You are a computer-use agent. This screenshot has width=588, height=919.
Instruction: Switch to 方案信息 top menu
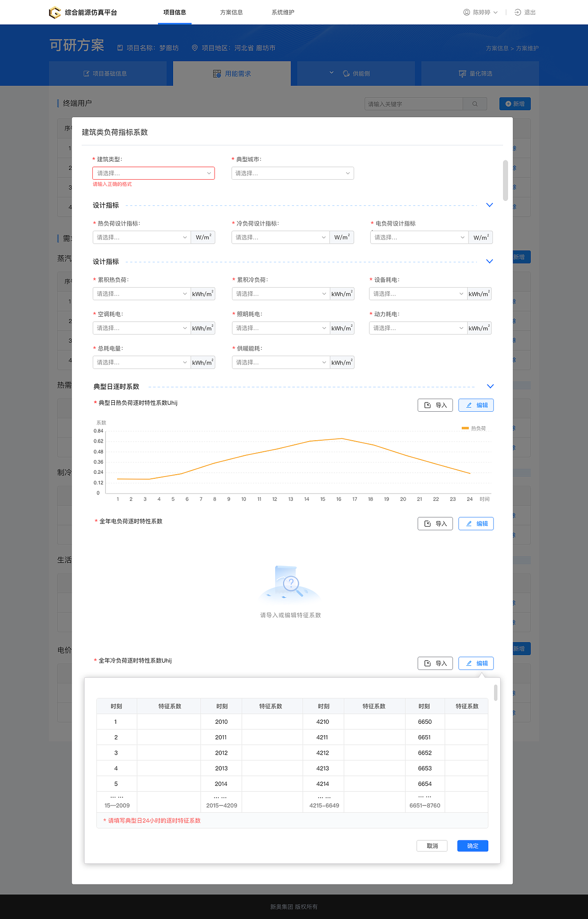(232, 12)
